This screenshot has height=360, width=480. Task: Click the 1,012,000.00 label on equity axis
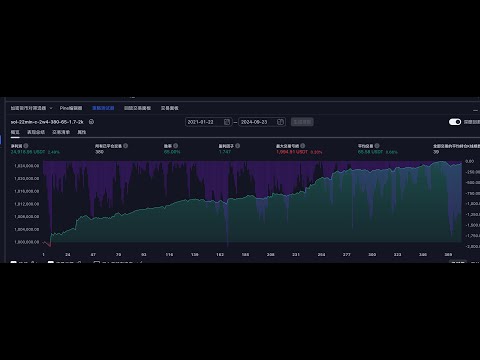pyautogui.click(x=27, y=204)
